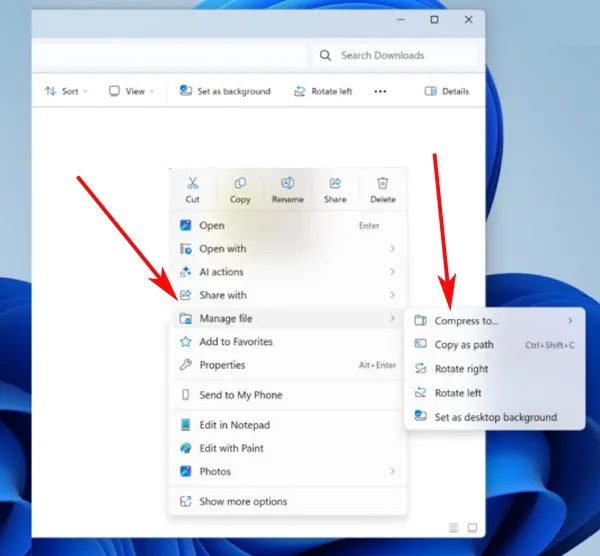The width and height of the screenshot is (600, 556).
Task: Click the Copy icon in context menu
Action: tap(240, 184)
